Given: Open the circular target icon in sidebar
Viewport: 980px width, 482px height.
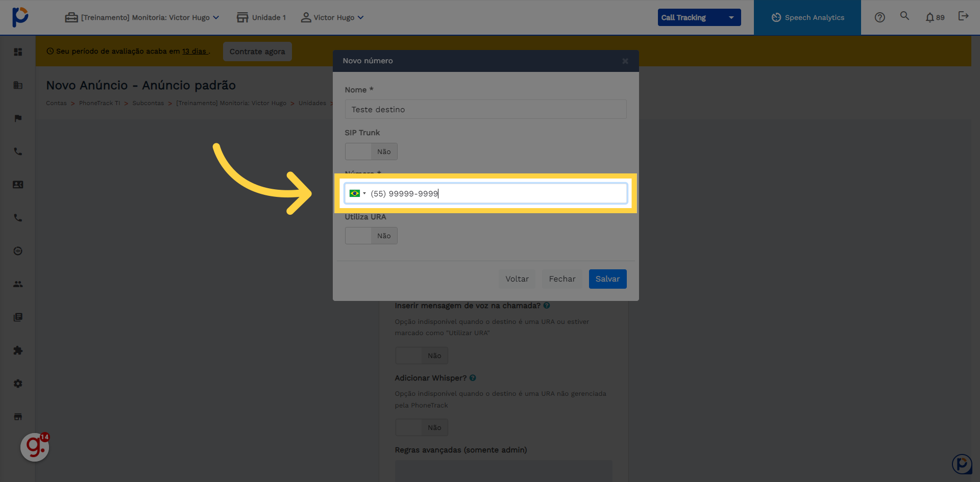Looking at the screenshot, I should [18, 251].
